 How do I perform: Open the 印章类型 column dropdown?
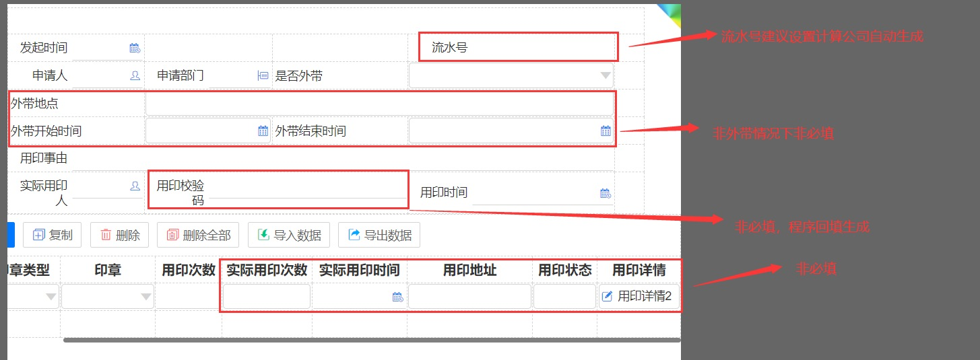(x=51, y=297)
